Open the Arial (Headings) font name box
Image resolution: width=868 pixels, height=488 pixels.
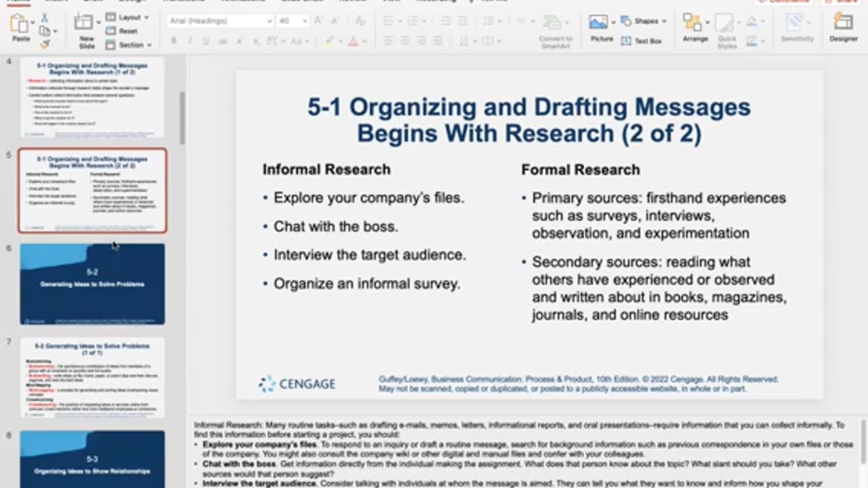(x=220, y=21)
